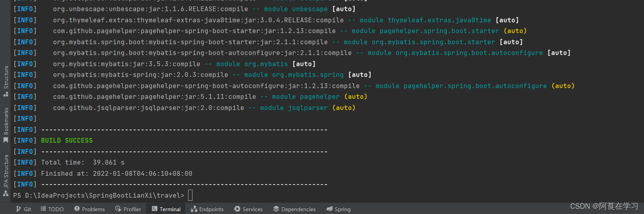The image size is (644, 214).
Task: Click the Terminal prompt icon
Action: [155, 209]
